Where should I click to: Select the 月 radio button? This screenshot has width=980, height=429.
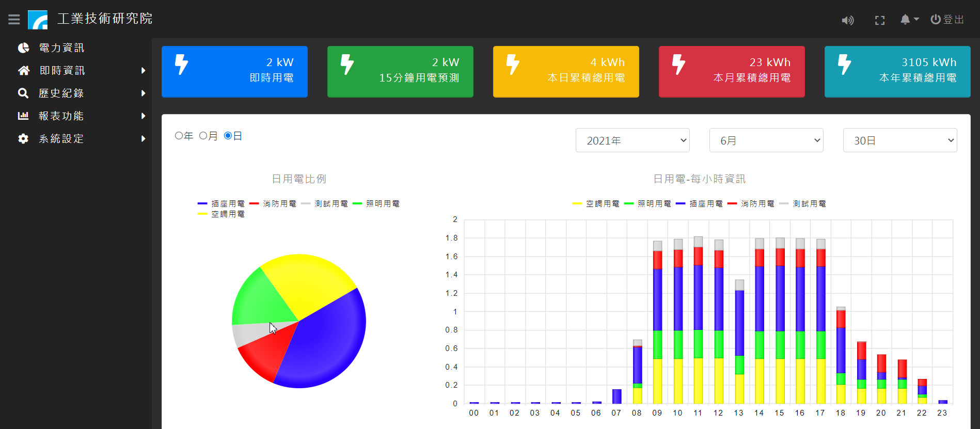tap(203, 136)
